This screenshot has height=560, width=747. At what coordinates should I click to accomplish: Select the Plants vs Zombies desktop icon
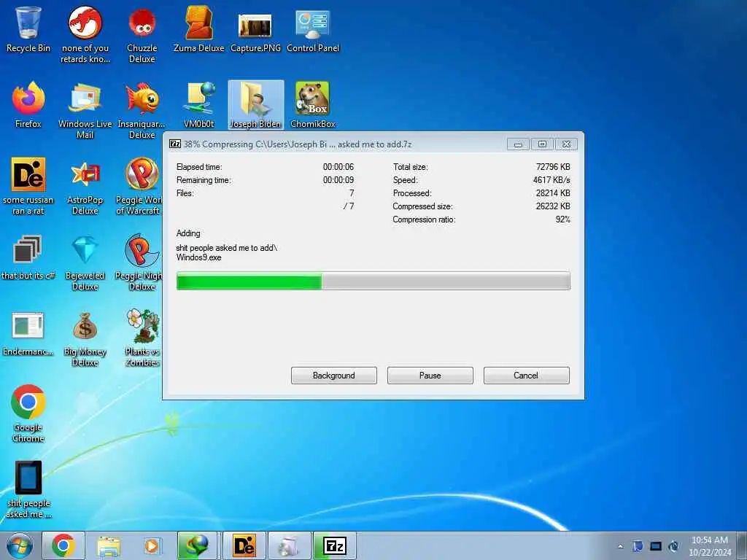click(142, 338)
